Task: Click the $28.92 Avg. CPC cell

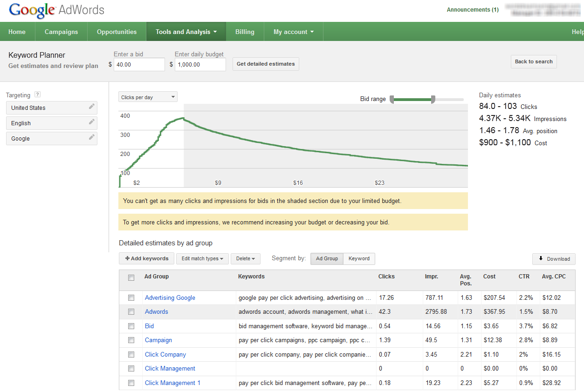Action: pos(551,383)
